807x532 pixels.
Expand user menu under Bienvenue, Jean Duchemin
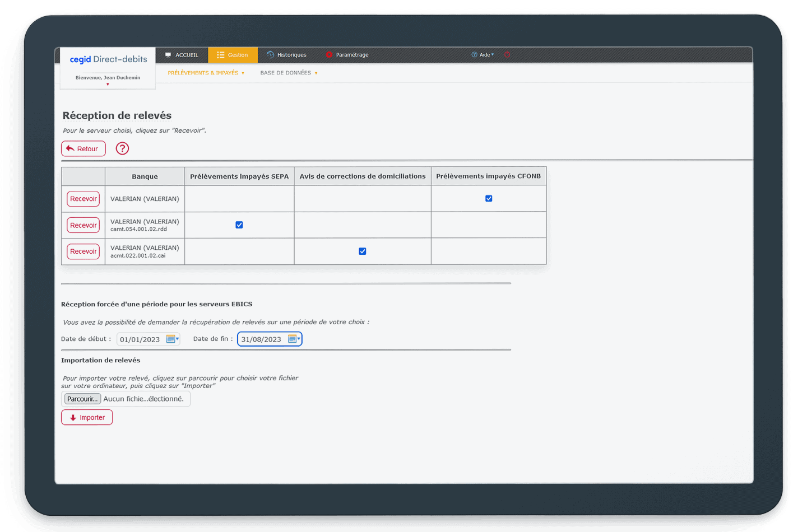[108, 85]
